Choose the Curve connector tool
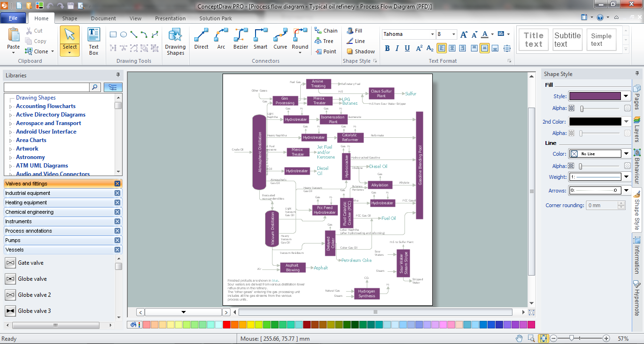 pyautogui.click(x=280, y=39)
